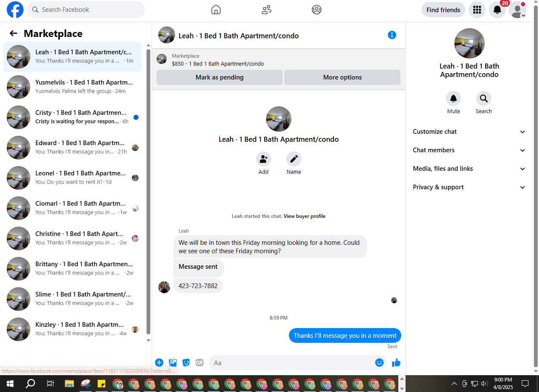Open the Kinzley conversation
Image resolution: width=539 pixels, height=392 pixels.
point(72,329)
